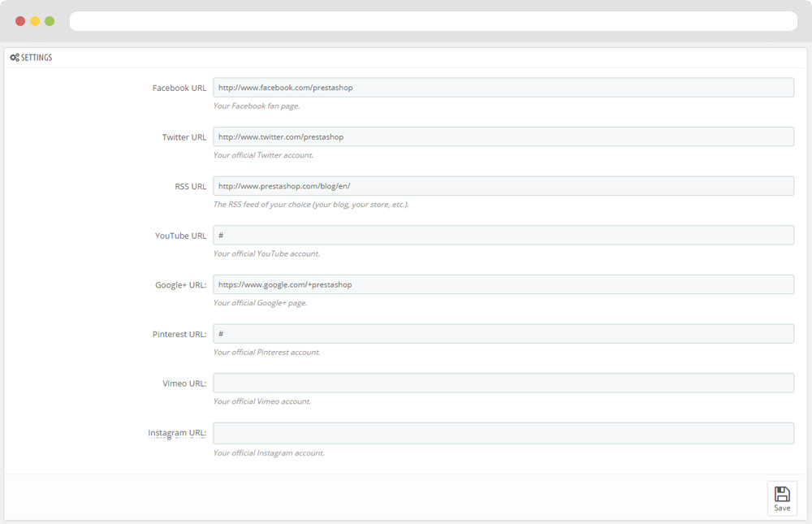The image size is (812, 524).
Task: Click the empty Vimeo URL field
Action: 503,383
